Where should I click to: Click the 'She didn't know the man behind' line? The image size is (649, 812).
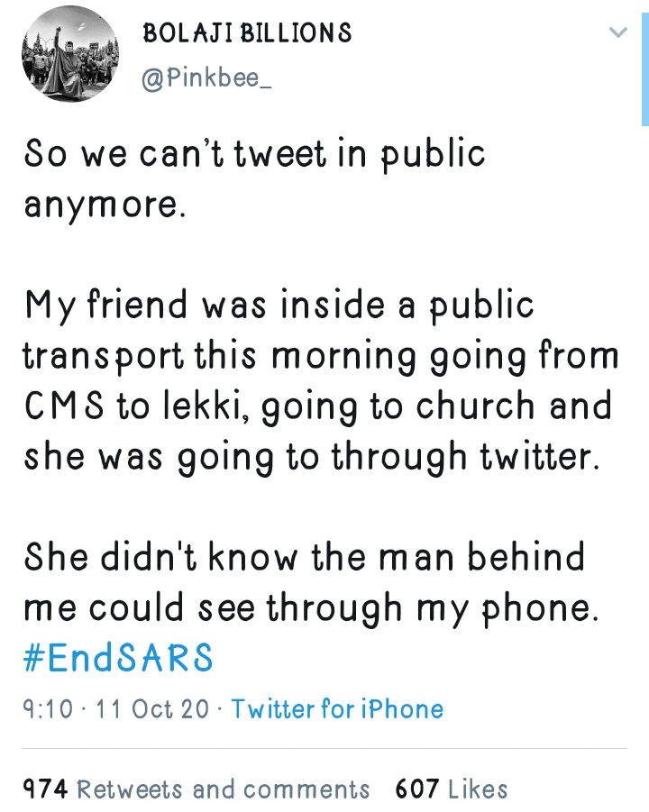tap(305, 557)
